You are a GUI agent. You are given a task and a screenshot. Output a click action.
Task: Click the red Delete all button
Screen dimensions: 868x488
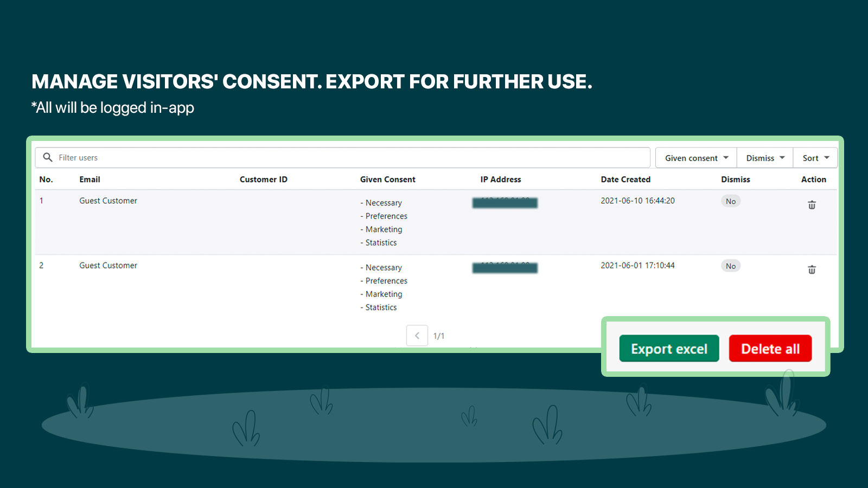[770, 349]
